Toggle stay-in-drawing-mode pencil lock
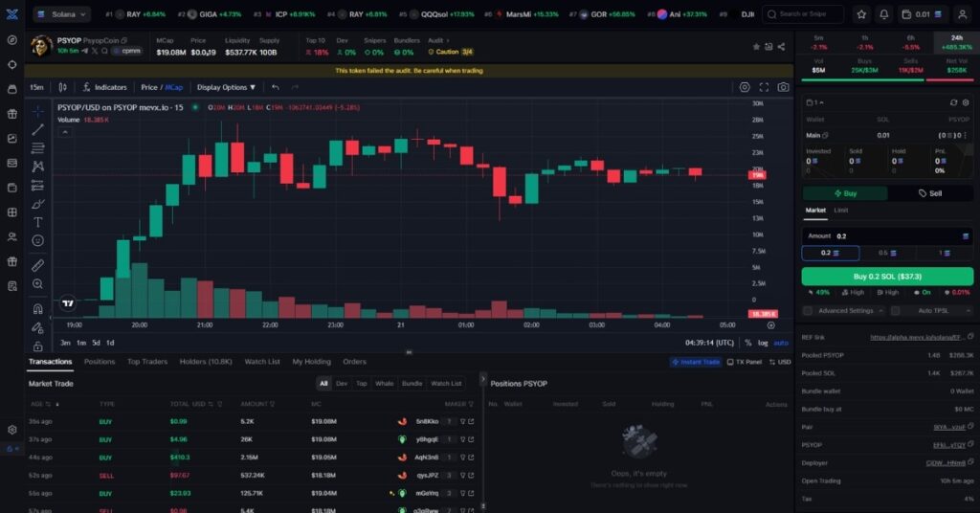 coord(38,327)
